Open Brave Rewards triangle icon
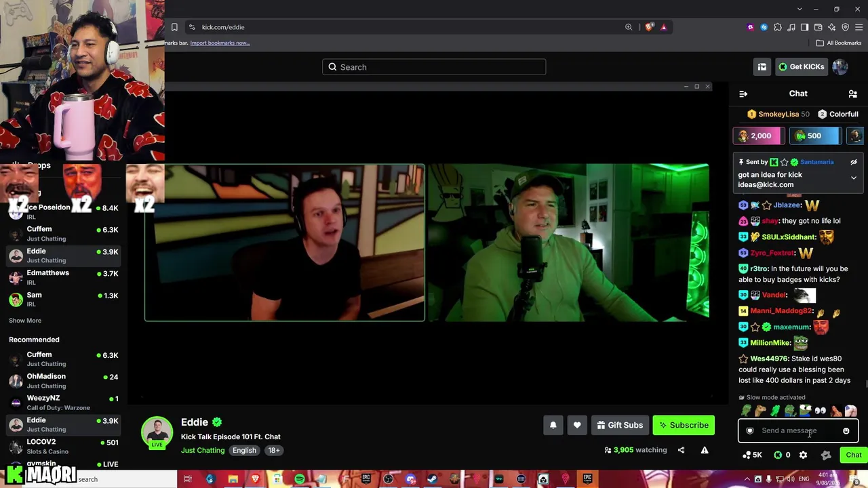Screen dimensions: 868x488 tap(663, 27)
